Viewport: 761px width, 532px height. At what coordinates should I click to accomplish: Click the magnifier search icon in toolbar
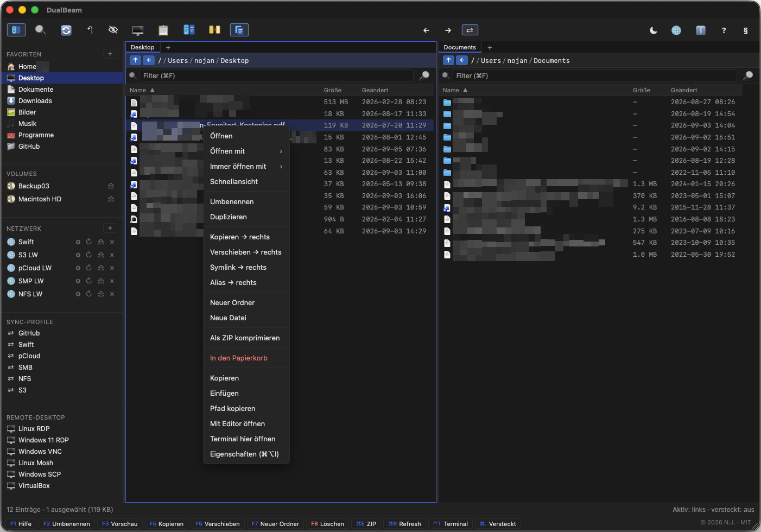click(x=41, y=30)
